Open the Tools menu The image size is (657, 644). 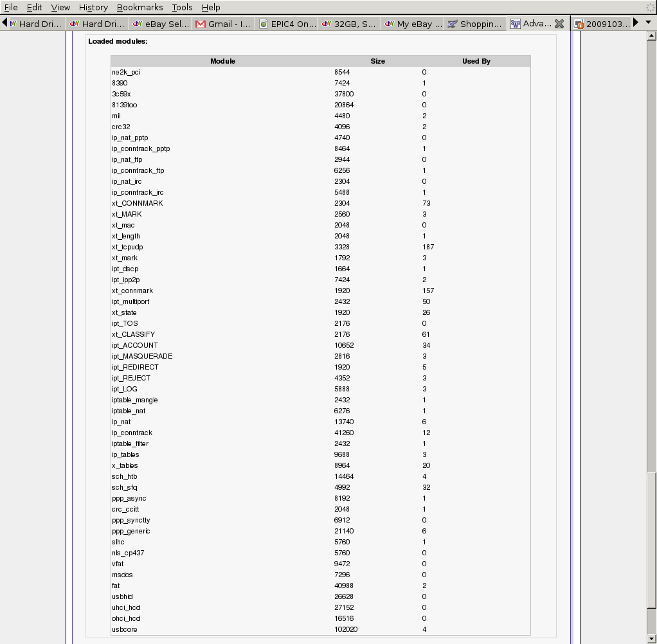click(182, 7)
